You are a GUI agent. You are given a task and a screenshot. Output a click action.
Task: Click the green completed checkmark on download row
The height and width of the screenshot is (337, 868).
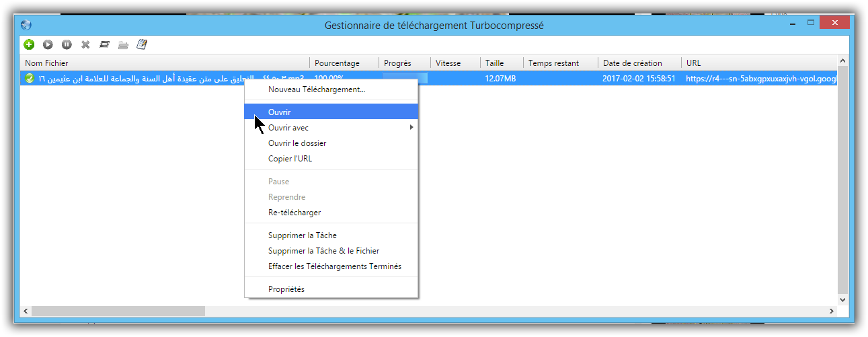pyautogui.click(x=29, y=79)
